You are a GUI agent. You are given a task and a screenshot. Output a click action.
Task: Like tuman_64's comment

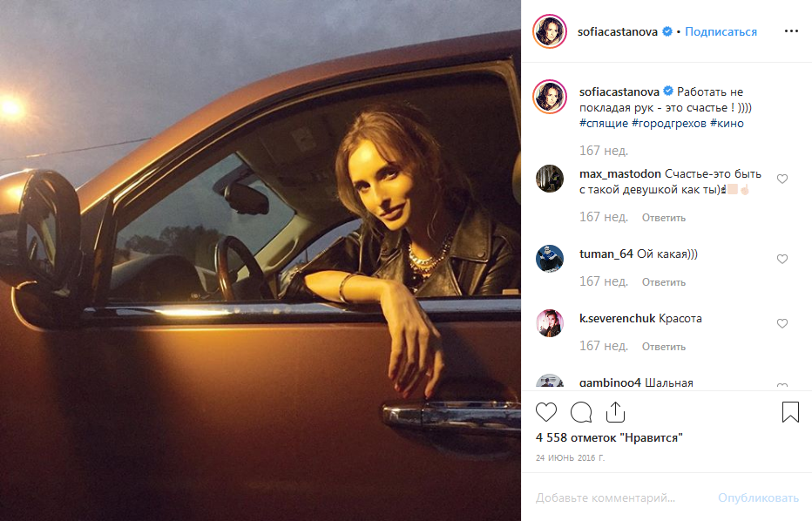tap(782, 259)
